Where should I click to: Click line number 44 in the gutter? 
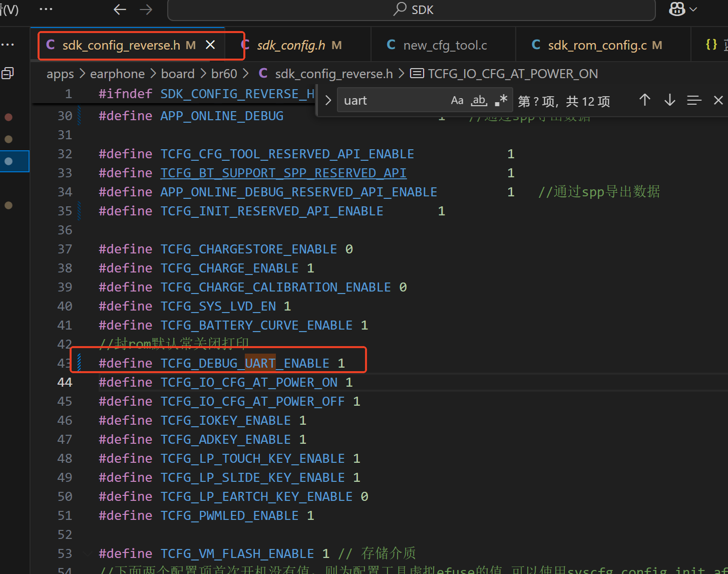click(x=65, y=382)
